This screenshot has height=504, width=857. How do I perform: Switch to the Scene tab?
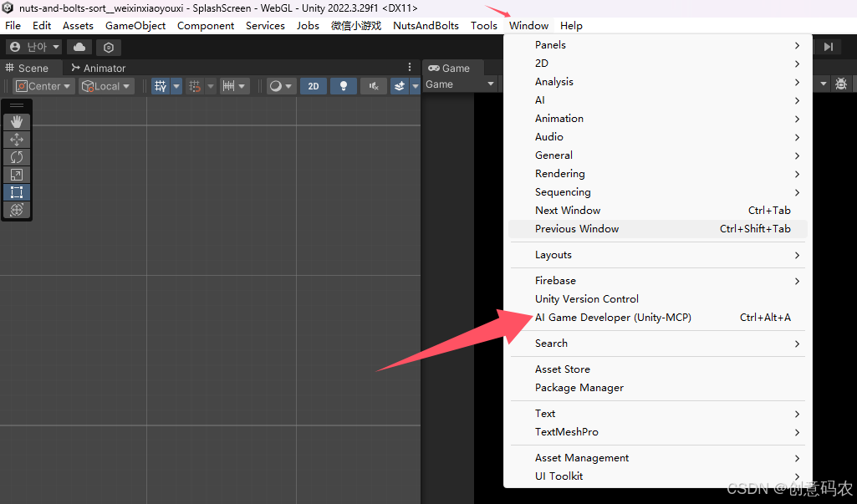click(x=28, y=68)
